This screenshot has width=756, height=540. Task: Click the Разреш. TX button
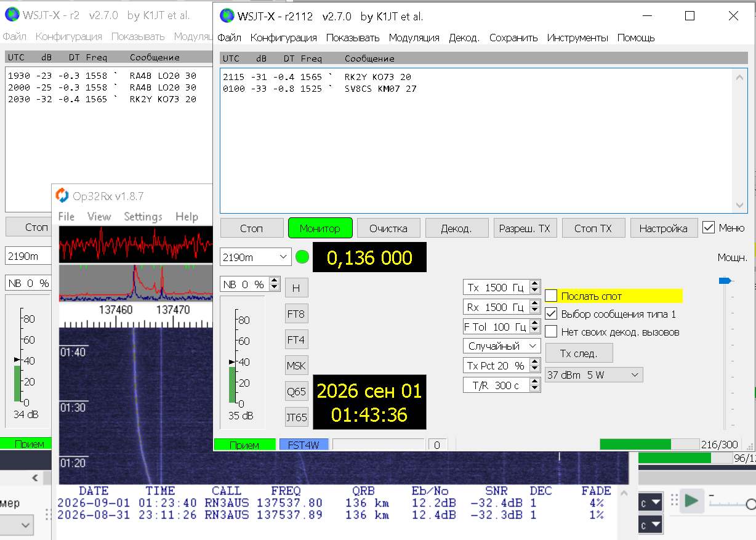point(525,228)
